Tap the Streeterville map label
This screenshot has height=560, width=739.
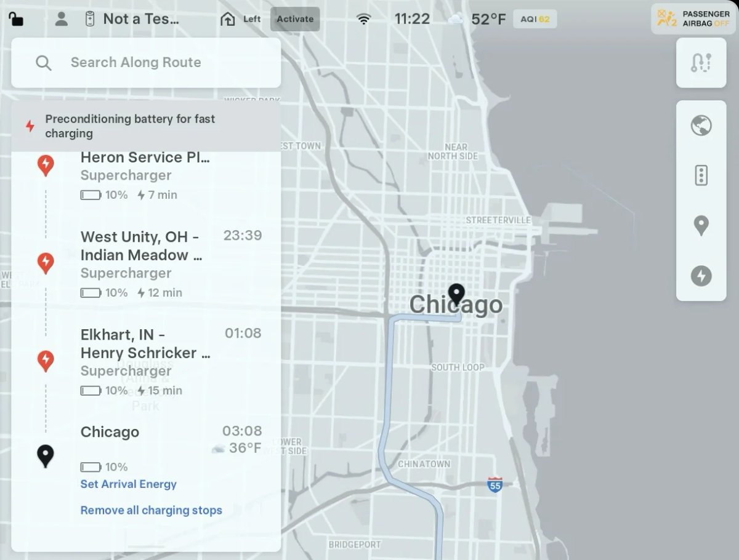[x=498, y=220]
